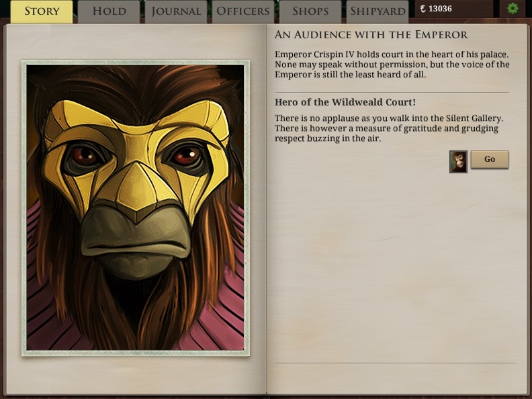Open the settings gear icon
The height and width of the screenshot is (399, 532).
coord(513,9)
